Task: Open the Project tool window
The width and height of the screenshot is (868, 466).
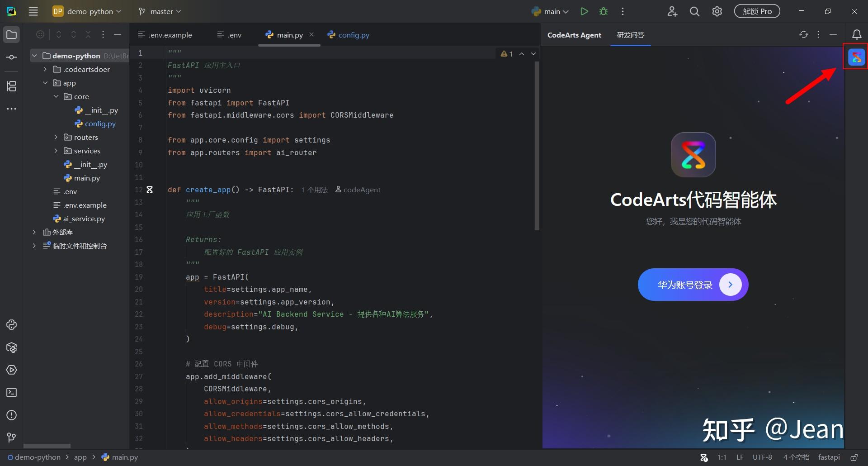Action: [11, 35]
